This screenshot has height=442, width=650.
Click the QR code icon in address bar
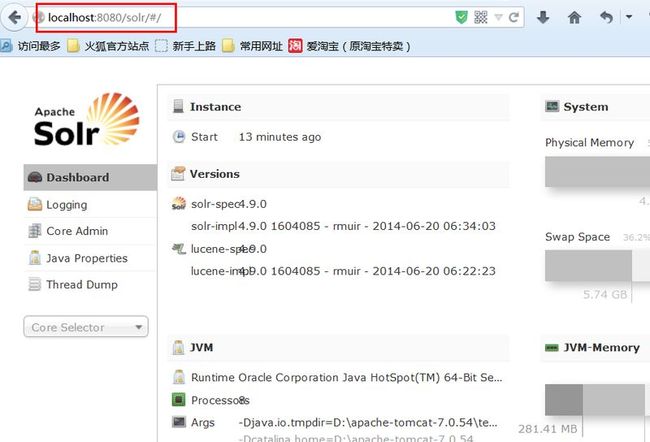480,17
